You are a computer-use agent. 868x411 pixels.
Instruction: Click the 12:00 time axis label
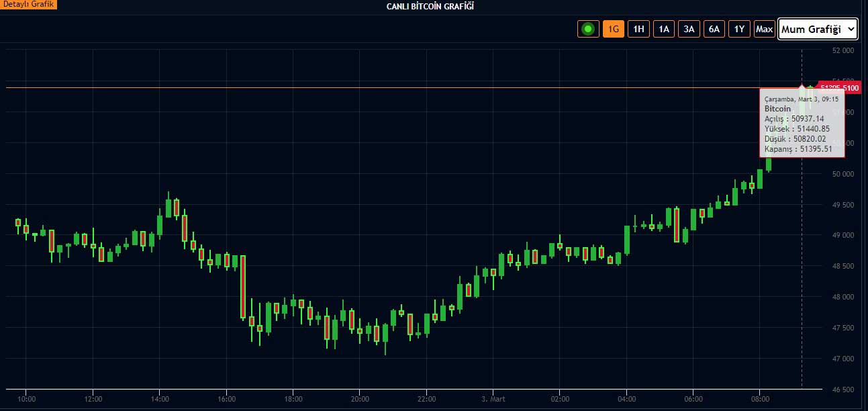(x=93, y=399)
